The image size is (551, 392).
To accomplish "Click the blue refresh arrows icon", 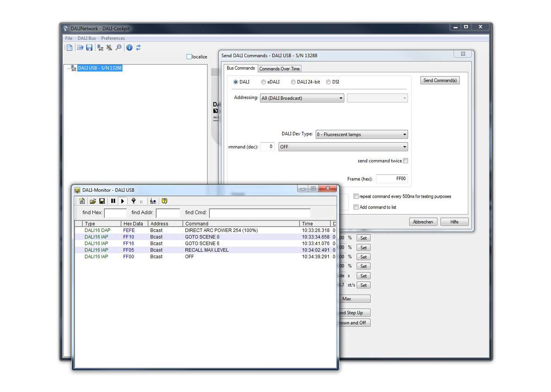I will [138, 48].
